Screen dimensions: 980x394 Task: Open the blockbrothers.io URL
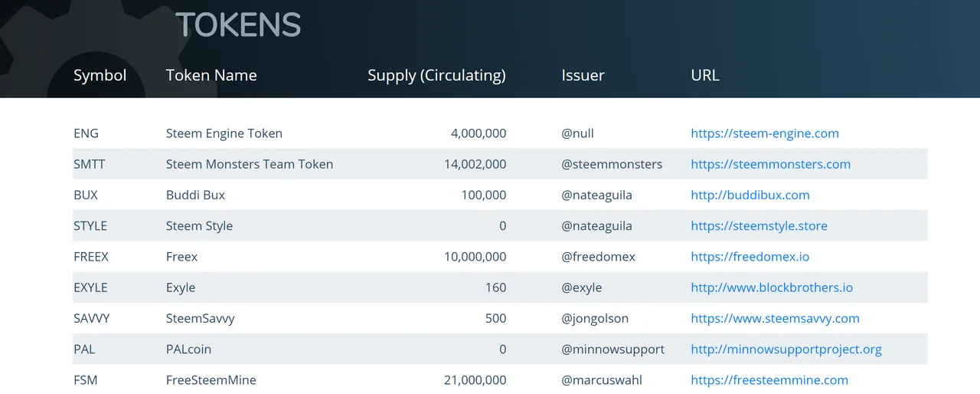[772, 287]
